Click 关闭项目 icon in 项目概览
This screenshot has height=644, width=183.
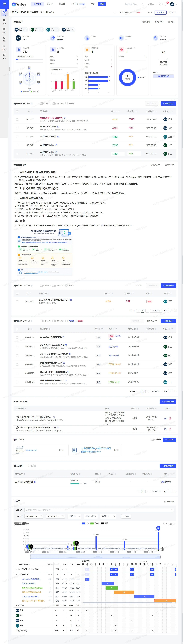pyautogui.click(x=159, y=22)
